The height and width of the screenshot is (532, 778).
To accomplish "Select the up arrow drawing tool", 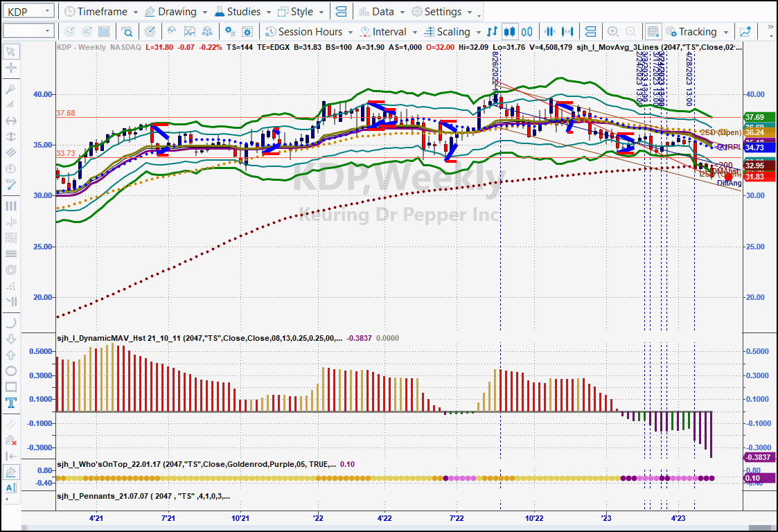I will pyautogui.click(x=11, y=355).
